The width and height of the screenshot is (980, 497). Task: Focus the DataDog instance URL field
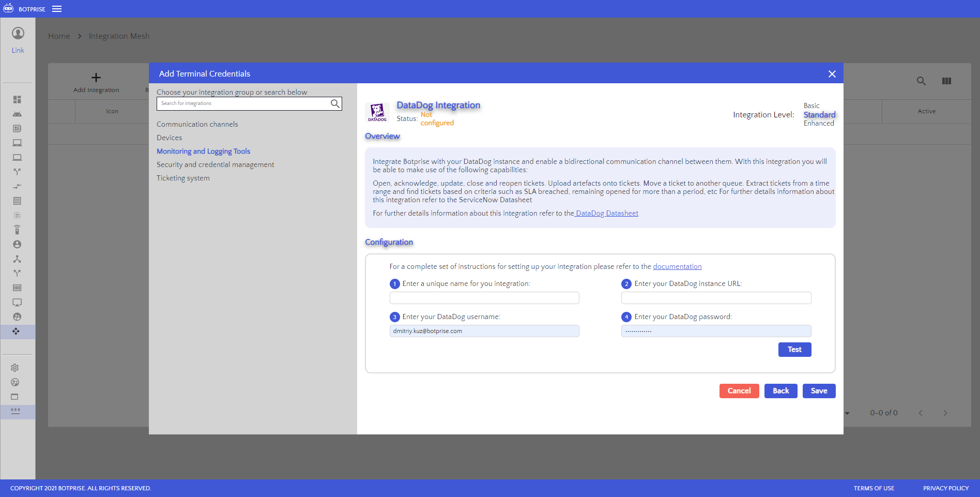[716, 298]
